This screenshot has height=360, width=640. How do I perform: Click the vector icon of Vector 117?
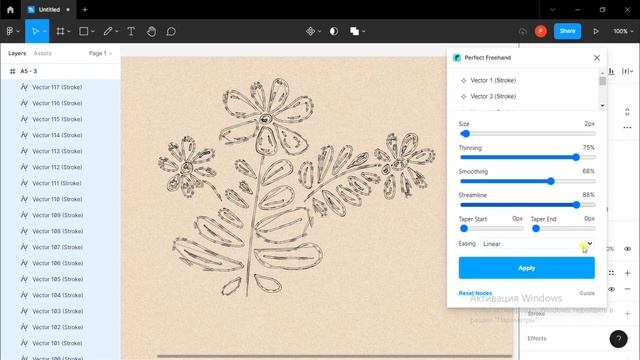(24, 87)
